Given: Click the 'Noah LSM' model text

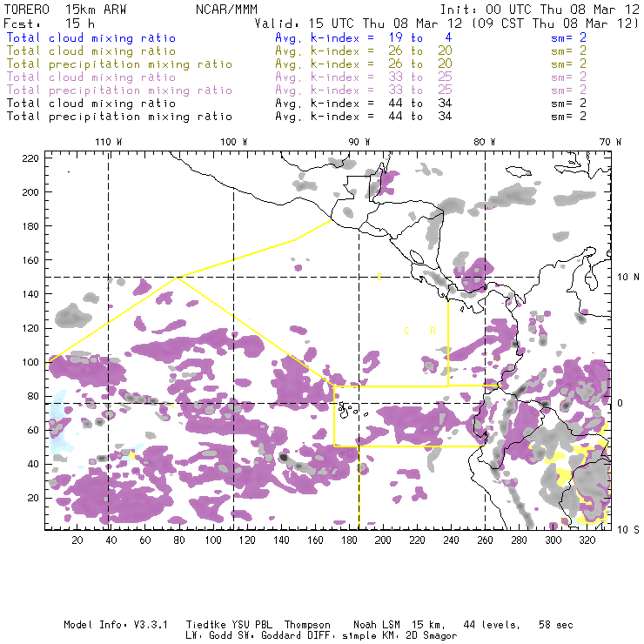Looking at the screenshot, I should (377, 625).
